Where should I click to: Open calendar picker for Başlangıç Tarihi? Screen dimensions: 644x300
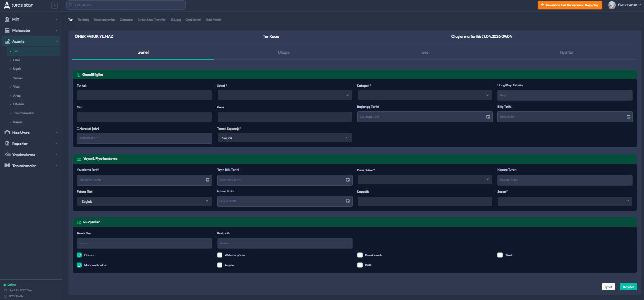click(488, 117)
